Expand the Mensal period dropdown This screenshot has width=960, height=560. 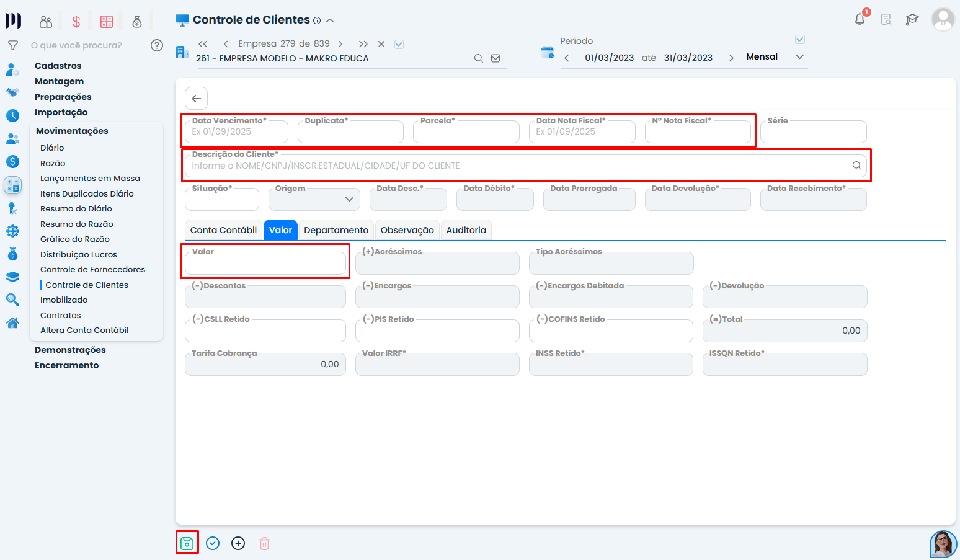click(x=799, y=57)
